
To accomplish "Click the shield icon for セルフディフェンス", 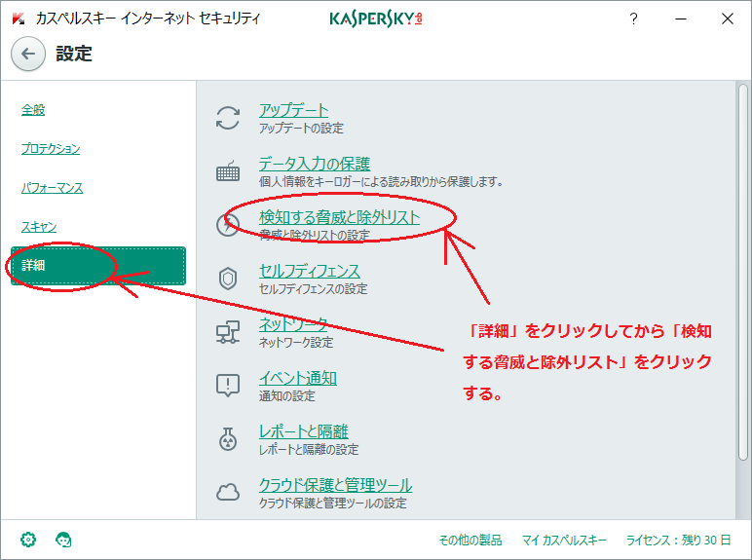I will 228,279.
